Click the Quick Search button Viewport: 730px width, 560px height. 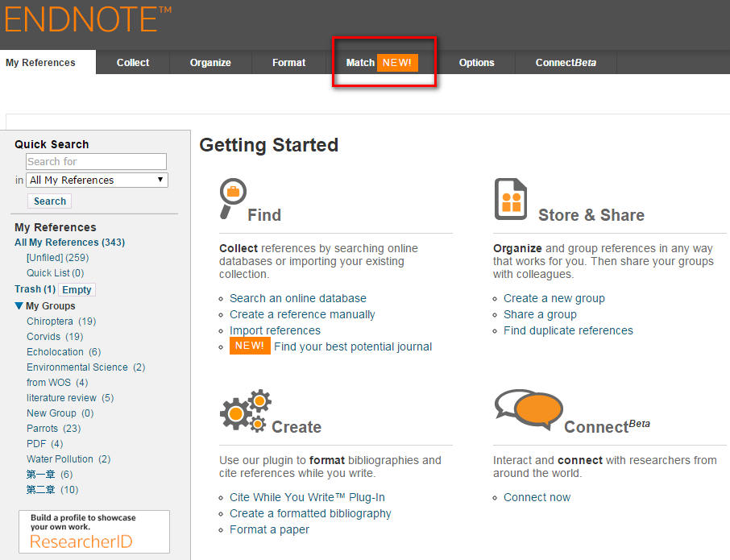tap(50, 201)
